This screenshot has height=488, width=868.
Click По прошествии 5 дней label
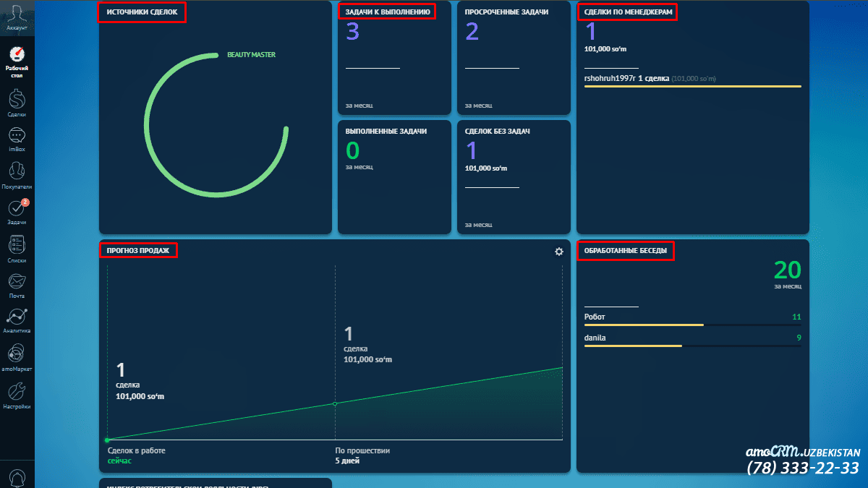pyautogui.click(x=362, y=455)
